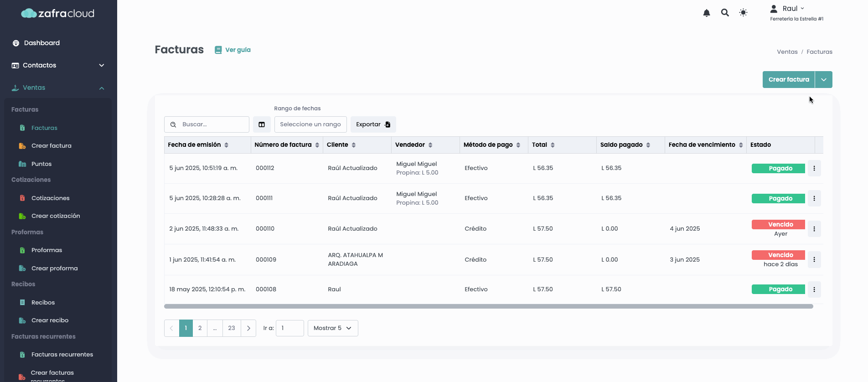Open dropdown arrow beside Crear factura
Image resolution: width=868 pixels, height=382 pixels.
tap(824, 79)
